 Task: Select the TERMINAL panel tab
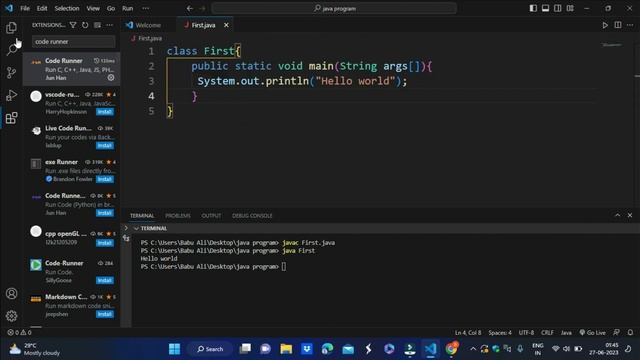(x=142, y=216)
